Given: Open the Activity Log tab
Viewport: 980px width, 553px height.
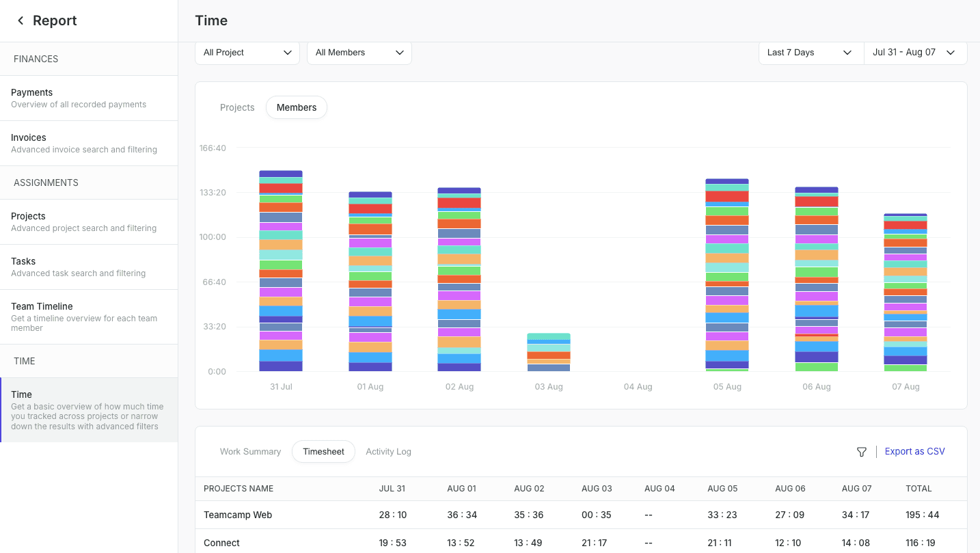Looking at the screenshot, I should (x=388, y=452).
